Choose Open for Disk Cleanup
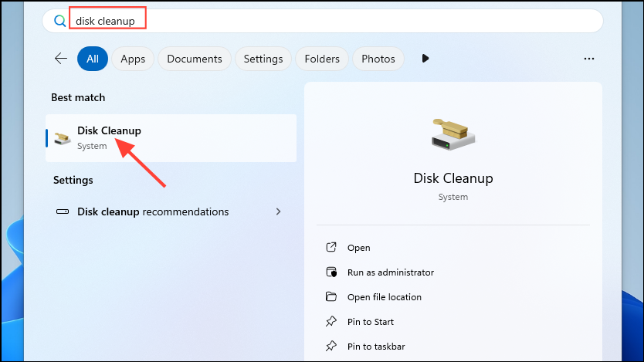This screenshot has width=644, height=362. tap(358, 248)
